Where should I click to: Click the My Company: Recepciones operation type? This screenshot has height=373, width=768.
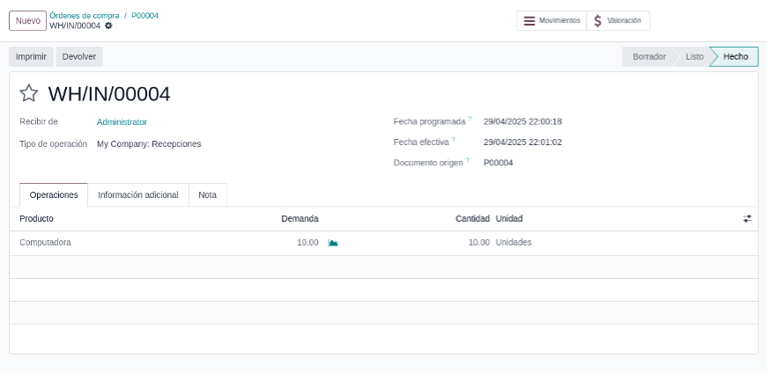click(149, 144)
